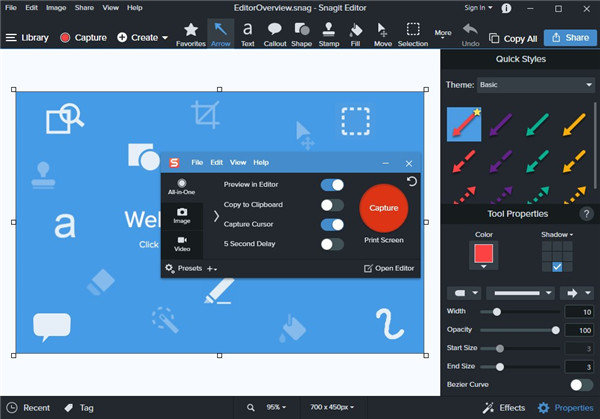Open the arrow start style dropdown
Viewport: 600px width, 419px height.
click(x=464, y=293)
